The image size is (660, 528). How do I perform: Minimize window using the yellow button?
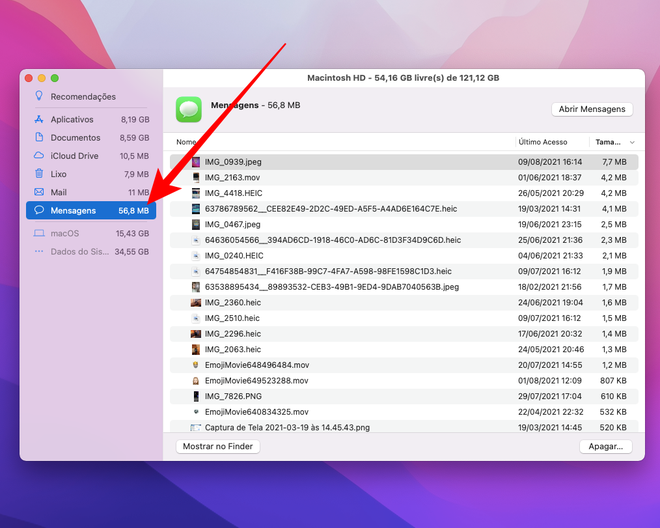point(42,78)
